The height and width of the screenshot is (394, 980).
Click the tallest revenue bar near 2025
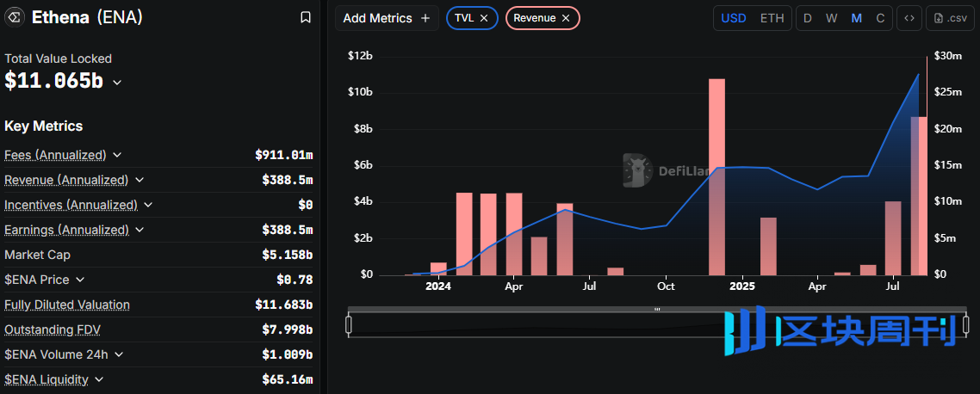(x=716, y=176)
